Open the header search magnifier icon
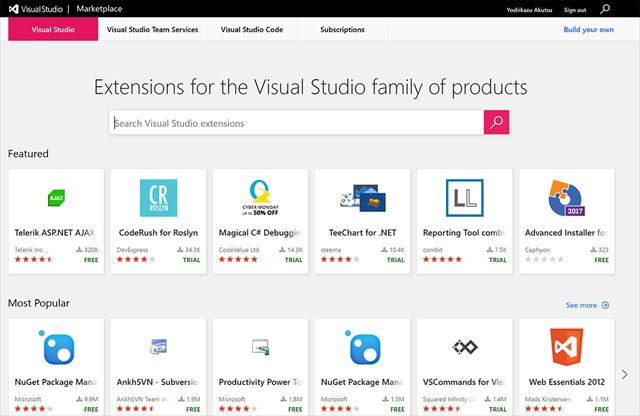640x416 pixels. click(x=605, y=9)
